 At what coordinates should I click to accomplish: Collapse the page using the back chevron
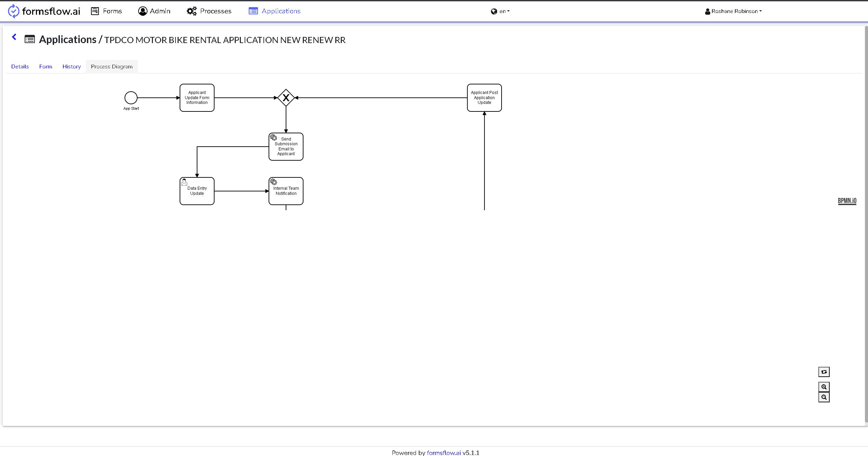pyautogui.click(x=14, y=37)
